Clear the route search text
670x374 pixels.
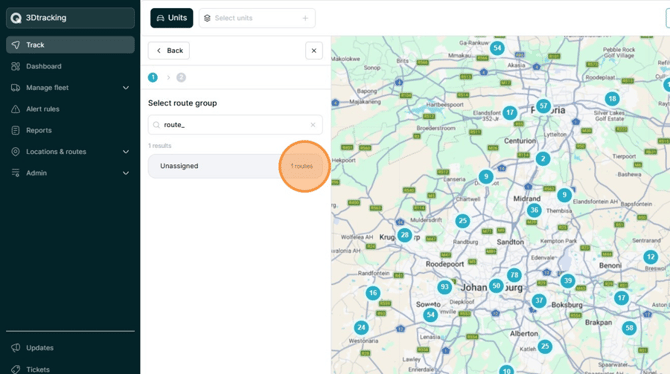(x=313, y=125)
